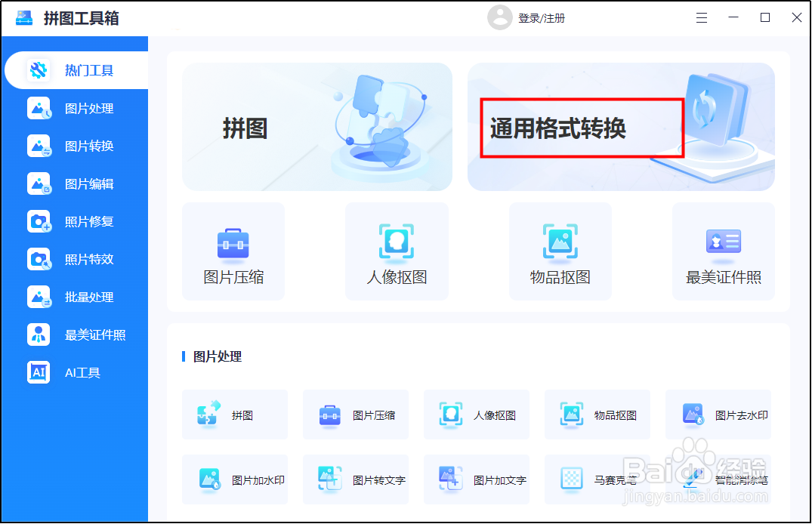Open the large 最美证件照 tool card label
Image resolution: width=812 pixels, height=524 pixels.
pyautogui.click(x=724, y=278)
